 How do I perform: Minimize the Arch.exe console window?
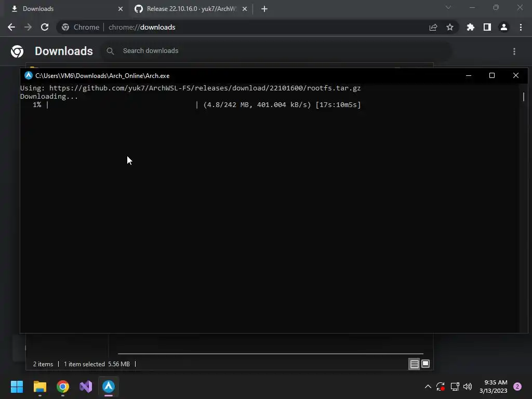click(469, 75)
